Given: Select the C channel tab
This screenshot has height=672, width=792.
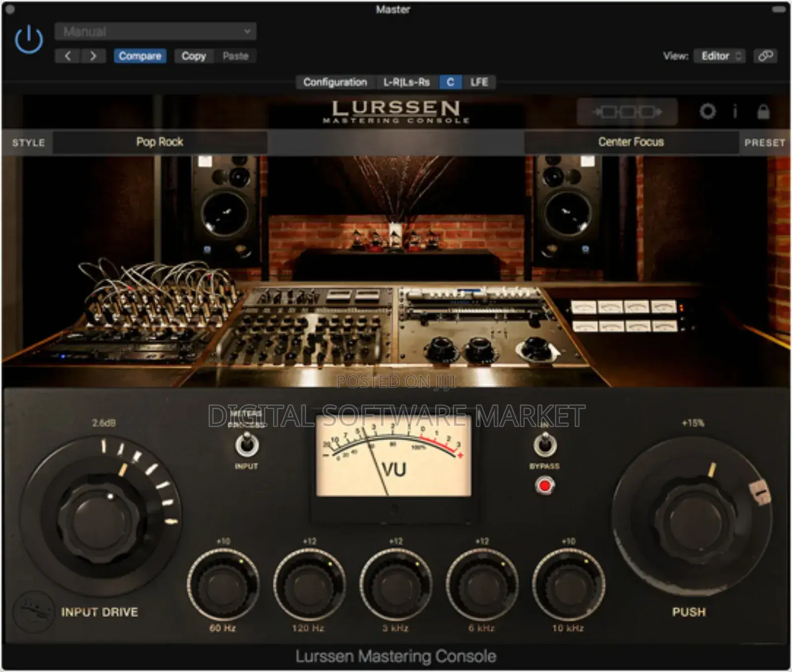Looking at the screenshot, I should coord(450,82).
